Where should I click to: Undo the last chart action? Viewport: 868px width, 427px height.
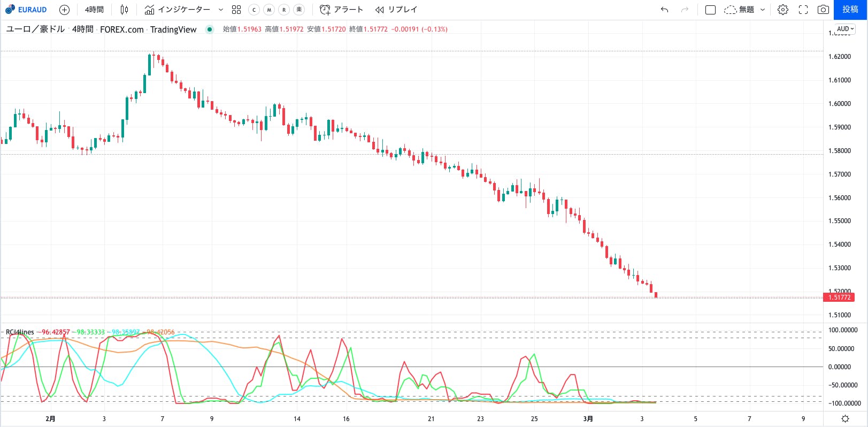pos(664,10)
